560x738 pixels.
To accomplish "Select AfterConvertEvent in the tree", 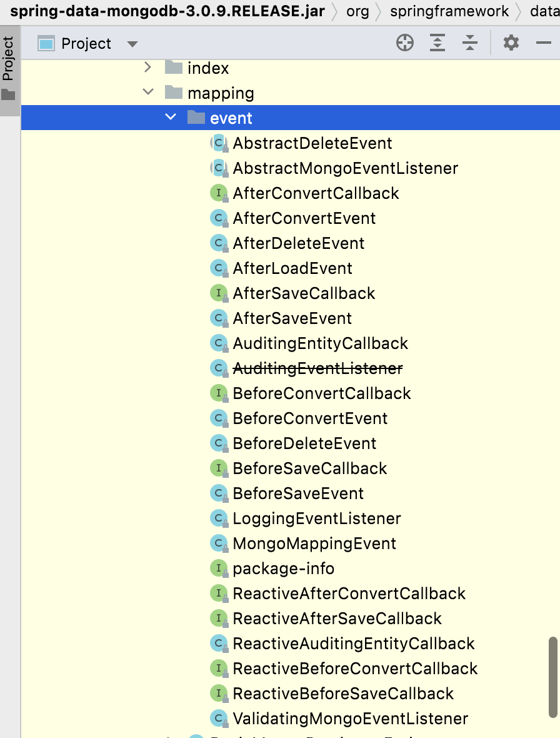I will 304,218.
